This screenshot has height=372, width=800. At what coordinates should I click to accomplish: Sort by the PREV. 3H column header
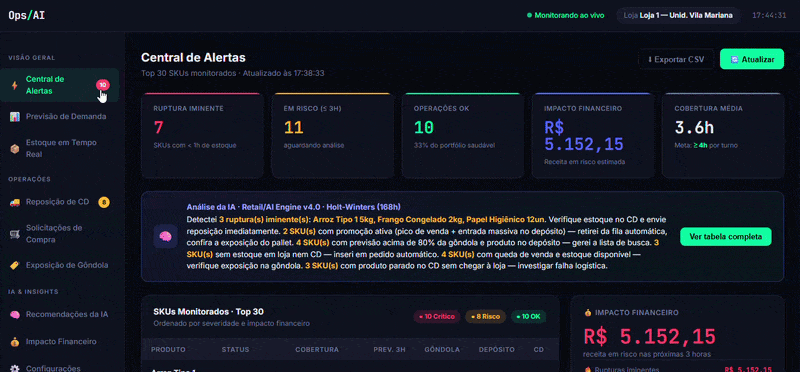(x=389, y=350)
